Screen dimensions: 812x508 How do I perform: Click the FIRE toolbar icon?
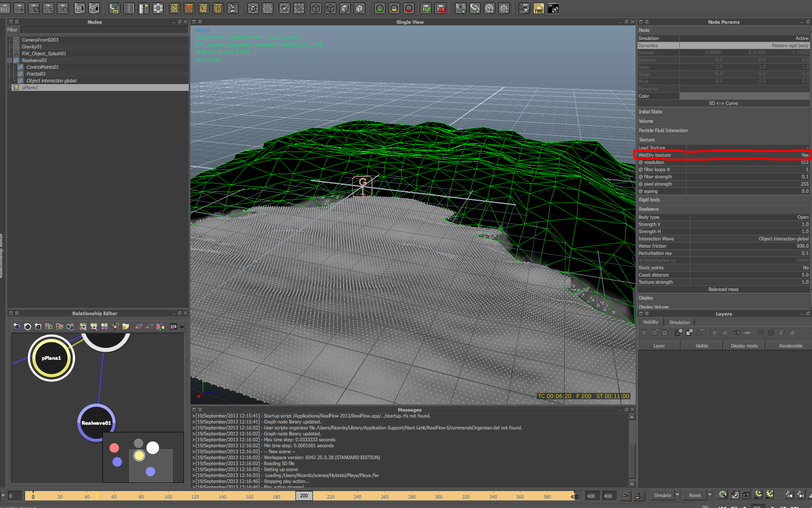539,8
